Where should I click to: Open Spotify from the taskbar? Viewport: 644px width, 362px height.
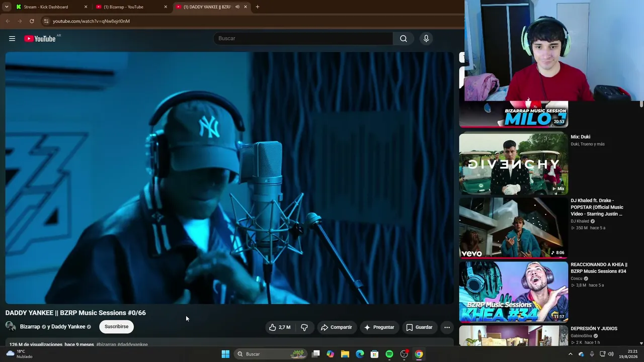point(389,354)
